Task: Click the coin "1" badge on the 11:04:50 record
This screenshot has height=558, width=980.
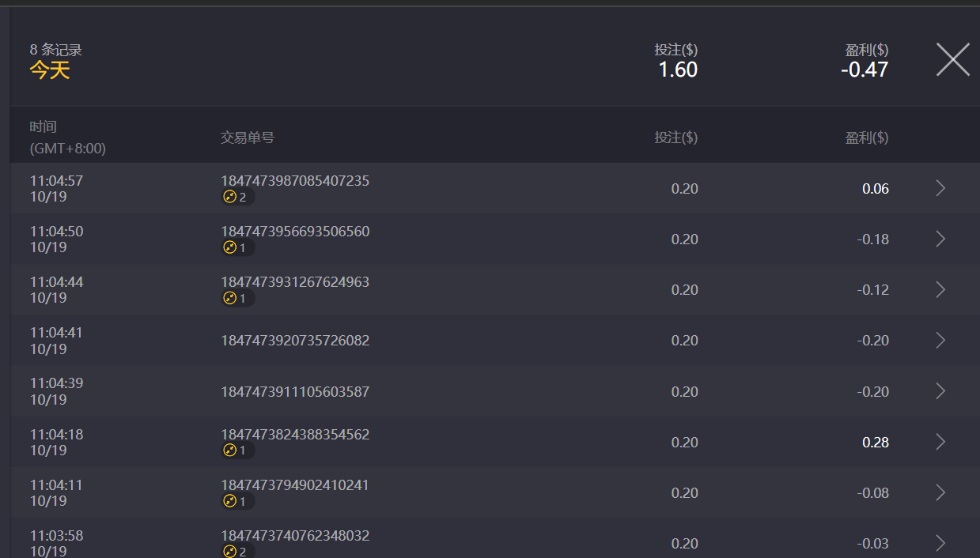Action: click(x=237, y=247)
